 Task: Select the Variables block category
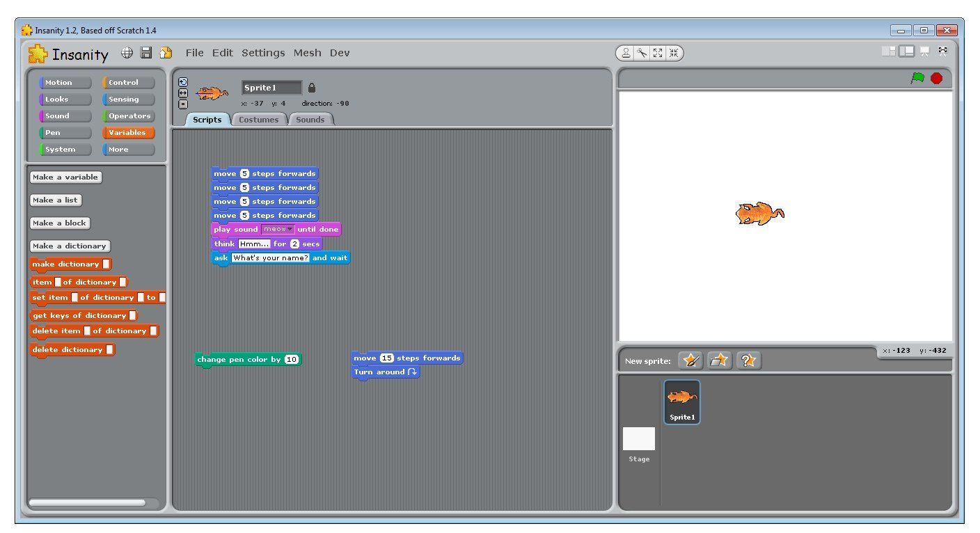coord(129,132)
